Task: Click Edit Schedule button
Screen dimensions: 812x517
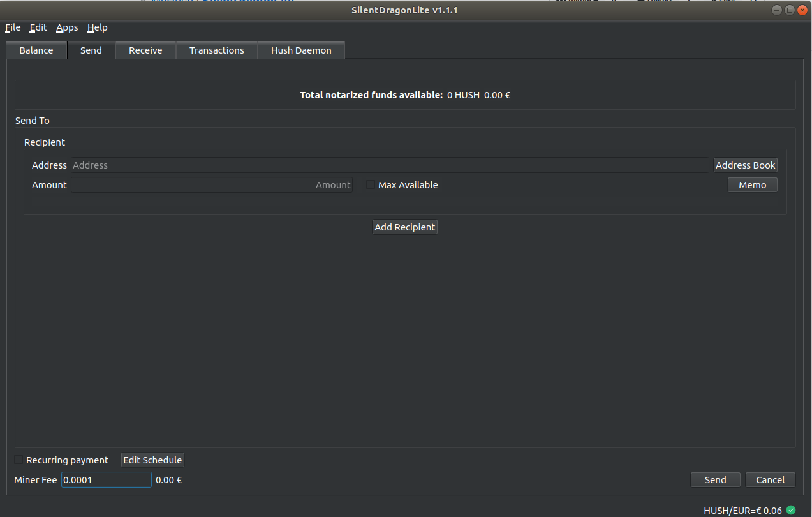Action: pyautogui.click(x=153, y=460)
